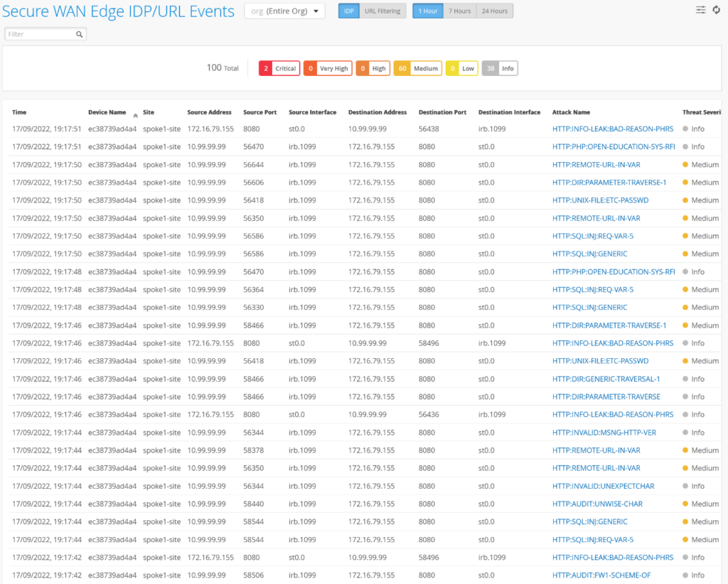Filter by Low severity badge
This screenshot has height=584, width=728.
[462, 69]
